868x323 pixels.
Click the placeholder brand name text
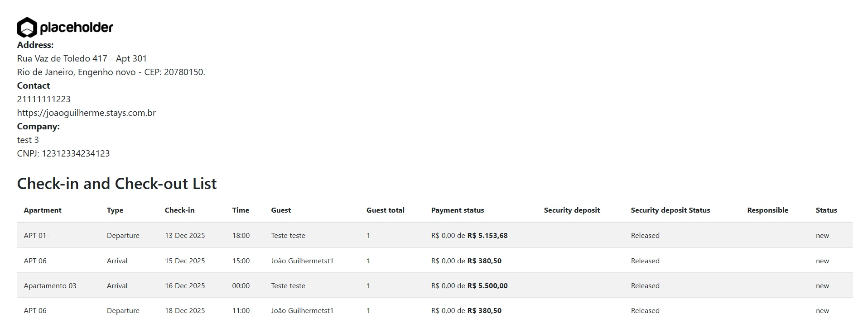click(x=77, y=28)
